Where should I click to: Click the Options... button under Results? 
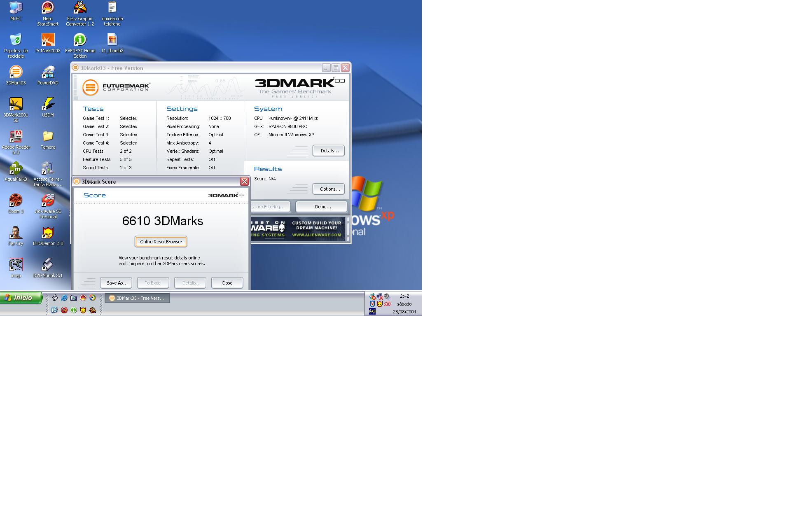coord(329,189)
